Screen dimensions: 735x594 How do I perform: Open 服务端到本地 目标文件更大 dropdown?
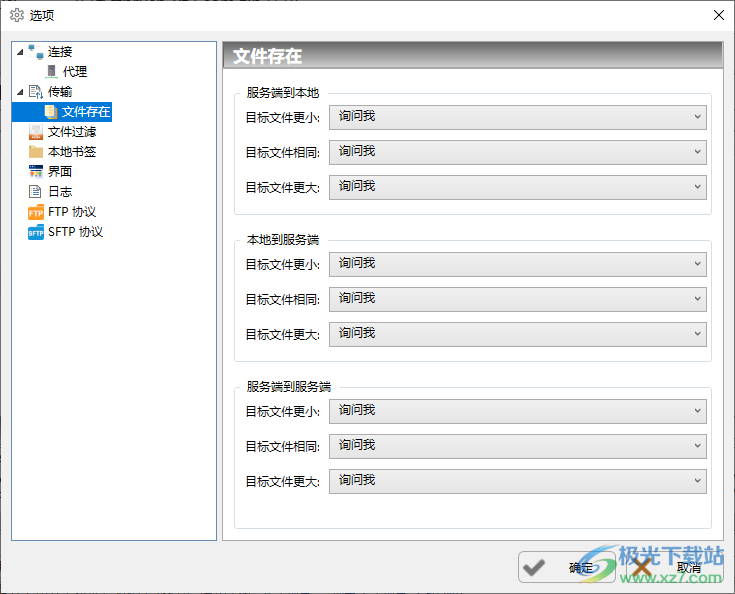point(518,187)
